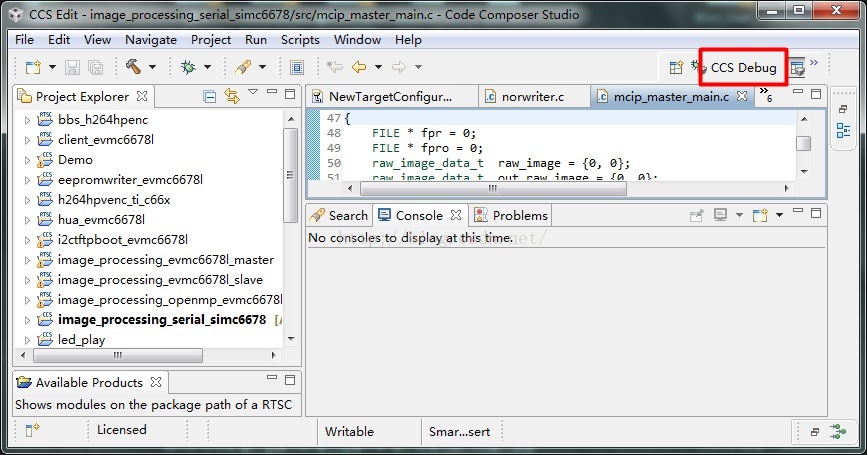Open the View menu
Viewport: 867px width, 455px height.
[97, 40]
